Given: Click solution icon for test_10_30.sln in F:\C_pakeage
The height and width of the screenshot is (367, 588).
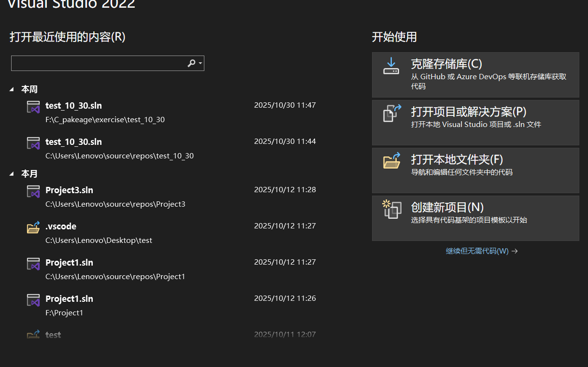Looking at the screenshot, I should 33,107.
